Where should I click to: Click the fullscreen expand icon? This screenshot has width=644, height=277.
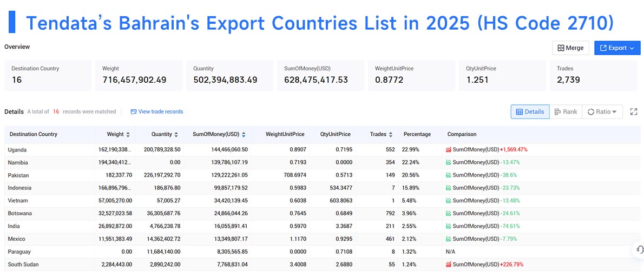click(x=634, y=111)
